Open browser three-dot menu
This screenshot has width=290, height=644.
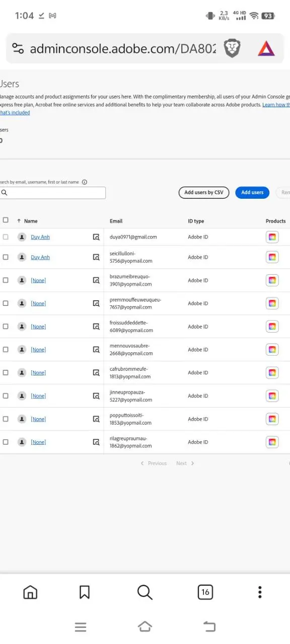[260, 592]
